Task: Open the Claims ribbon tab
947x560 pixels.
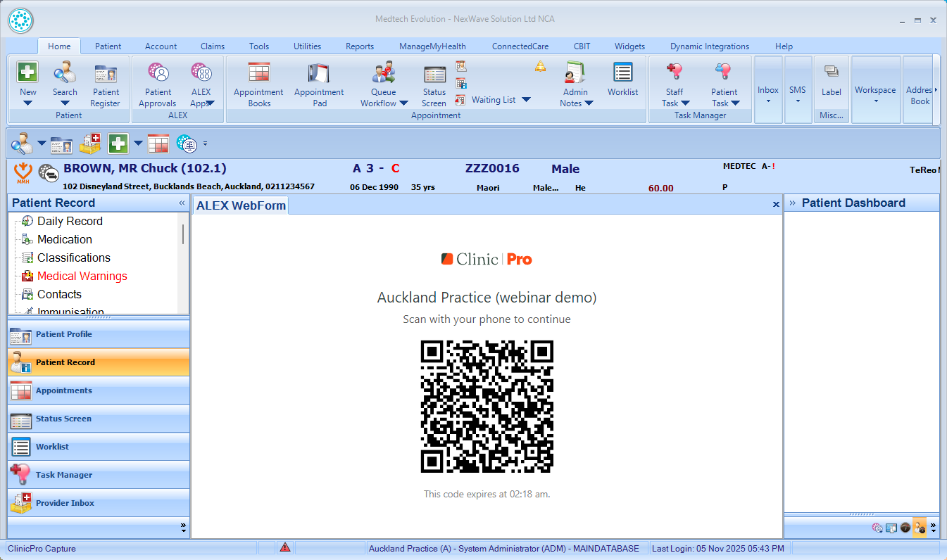Action: [x=213, y=46]
